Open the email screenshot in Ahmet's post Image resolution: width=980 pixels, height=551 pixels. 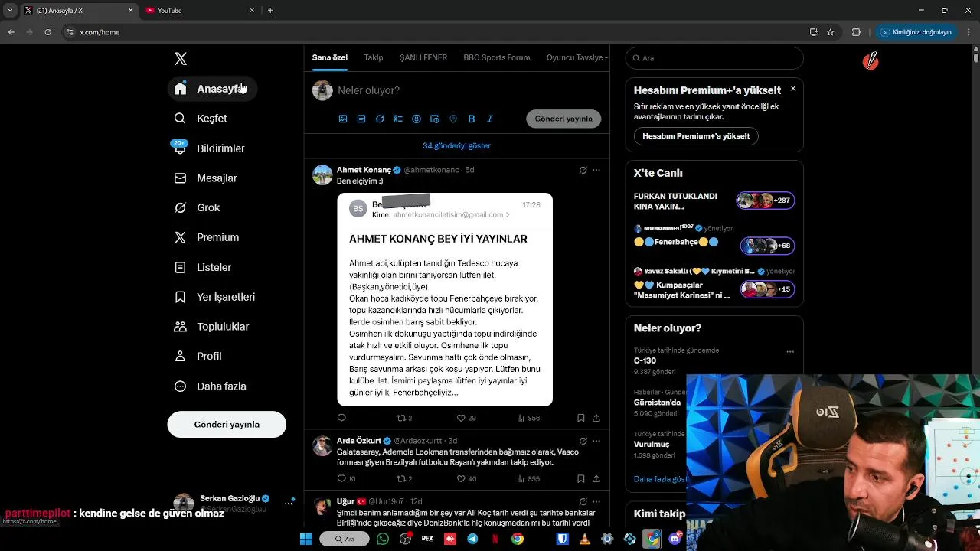(445, 299)
